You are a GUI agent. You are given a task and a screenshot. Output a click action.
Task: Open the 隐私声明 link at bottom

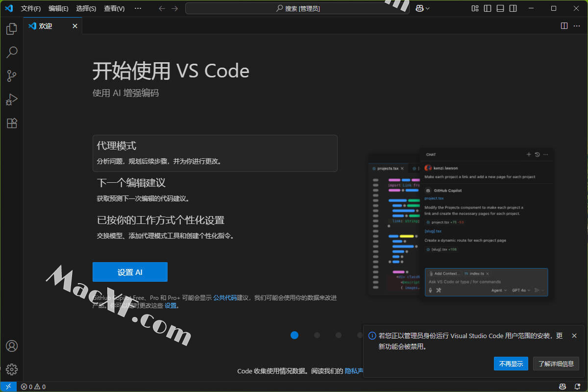point(354,371)
